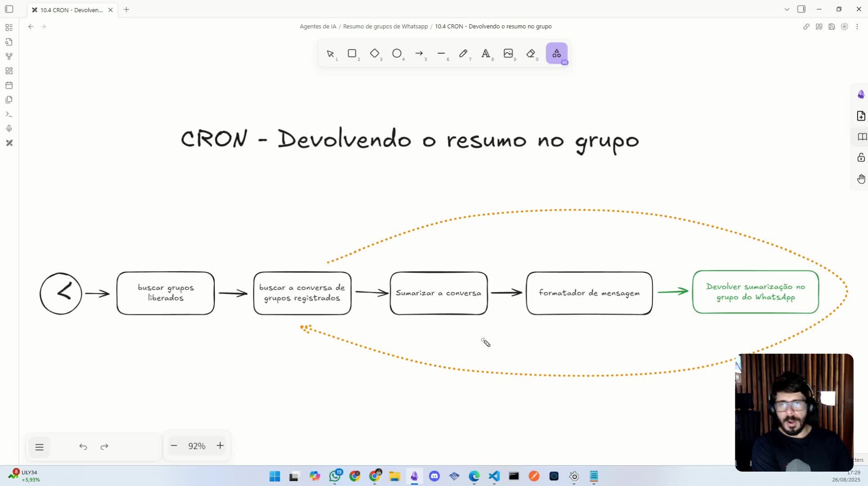Select the Text tool
Screen dimensions: 868x486
point(486,54)
